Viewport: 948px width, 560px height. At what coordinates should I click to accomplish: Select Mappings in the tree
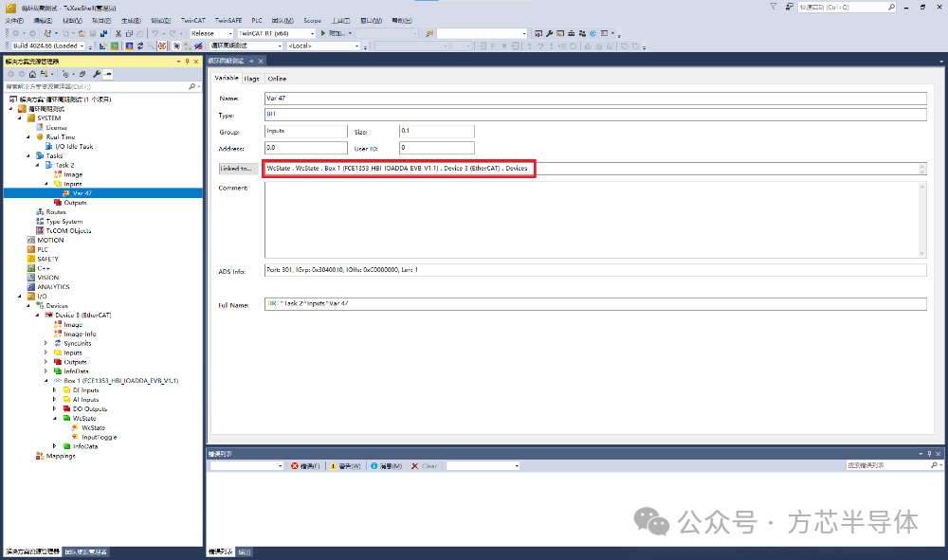click(61, 456)
